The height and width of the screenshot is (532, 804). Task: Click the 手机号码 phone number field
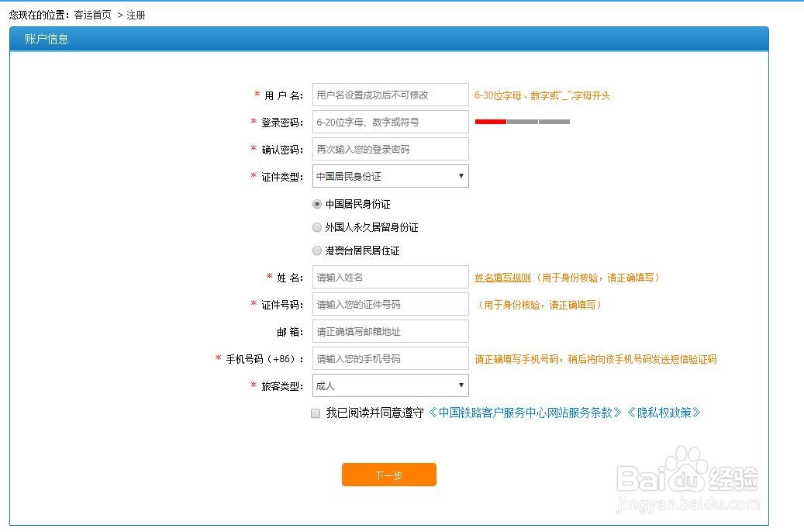390,358
